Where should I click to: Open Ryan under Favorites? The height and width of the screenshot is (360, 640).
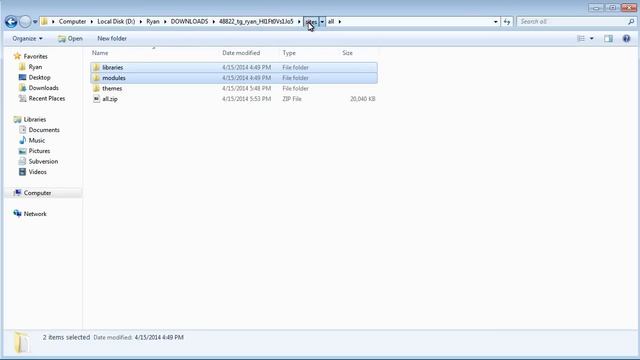point(35,67)
